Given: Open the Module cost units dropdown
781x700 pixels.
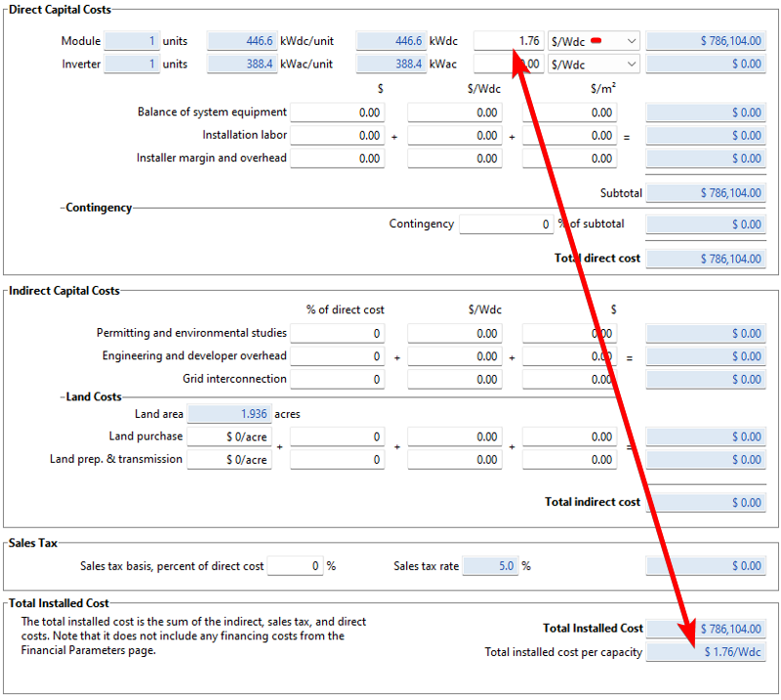Looking at the screenshot, I should pos(594,41).
